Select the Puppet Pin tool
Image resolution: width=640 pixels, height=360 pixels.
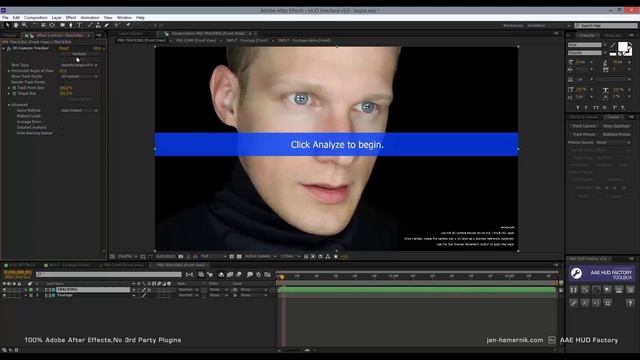pyautogui.click(x=128, y=25)
